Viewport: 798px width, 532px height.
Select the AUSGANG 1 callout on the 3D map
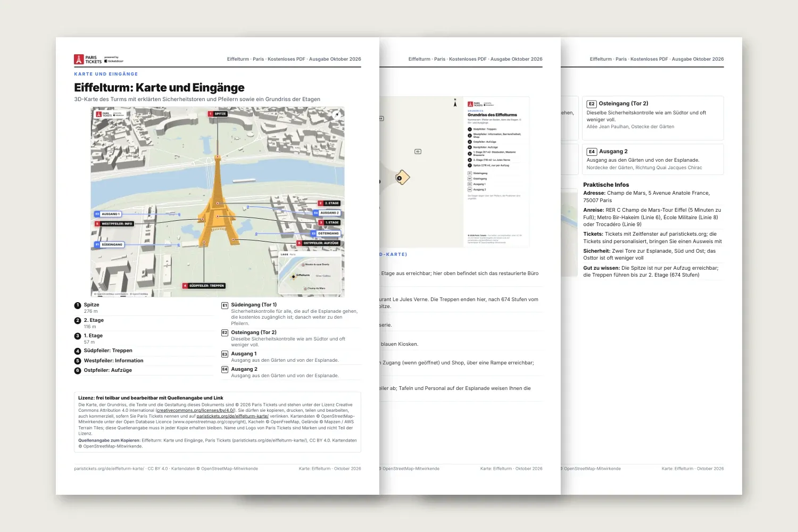point(108,214)
